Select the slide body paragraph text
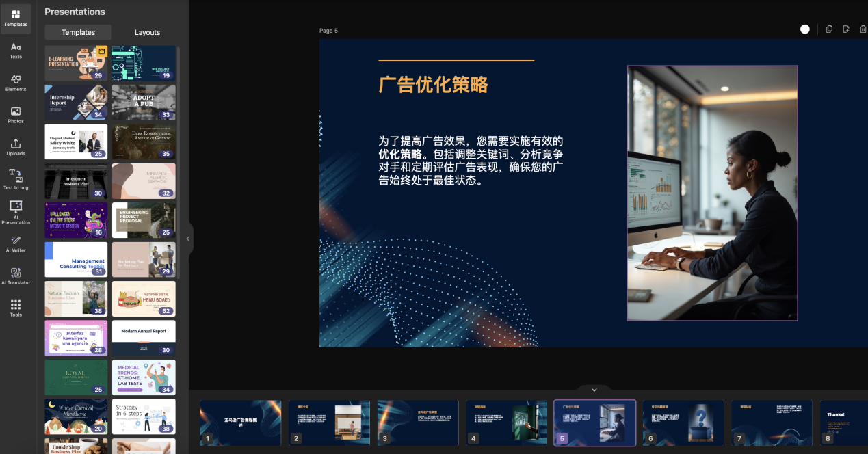 471,161
